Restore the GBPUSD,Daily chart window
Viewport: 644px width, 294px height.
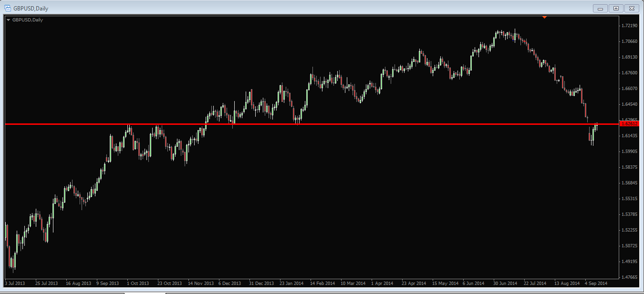pos(616,8)
